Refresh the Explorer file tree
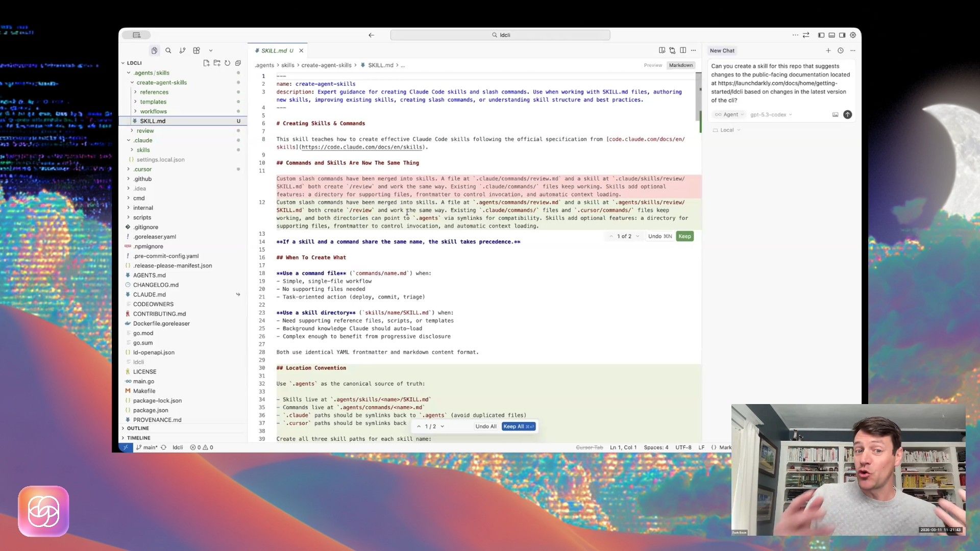The width and height of the screenshot is (980, 551). pos(227,63)
